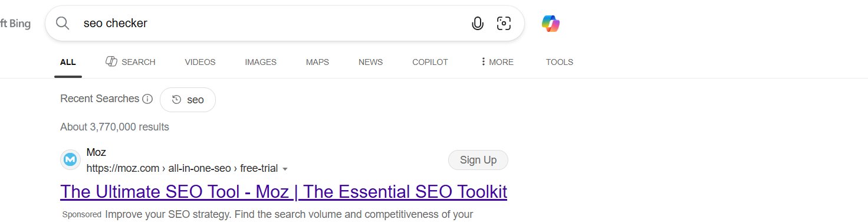The width and height of the screenshot is (868, 222).
Task: Switch to the Images tab
Action: click(261, 62)
